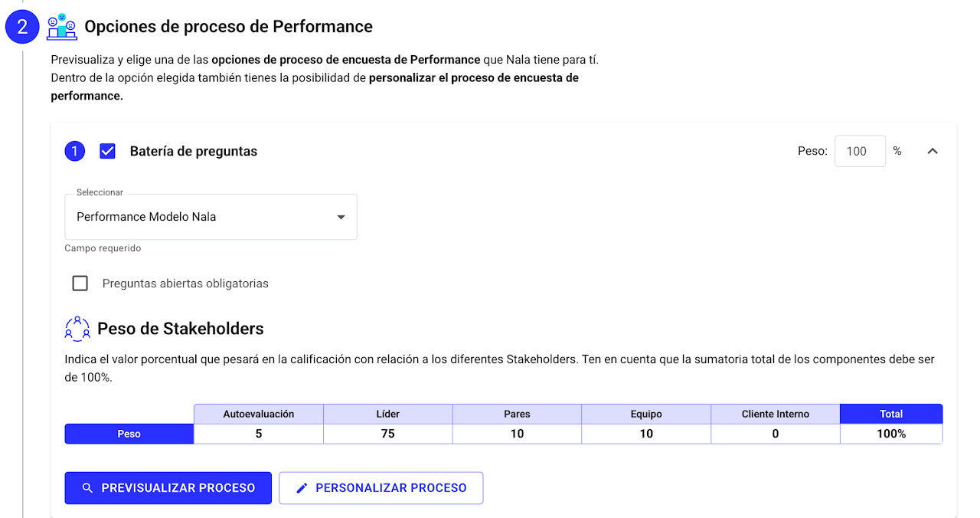Edit the Pares weight cell
The width and height of the screenshot is (980, 518).
[x=517, y=434]
